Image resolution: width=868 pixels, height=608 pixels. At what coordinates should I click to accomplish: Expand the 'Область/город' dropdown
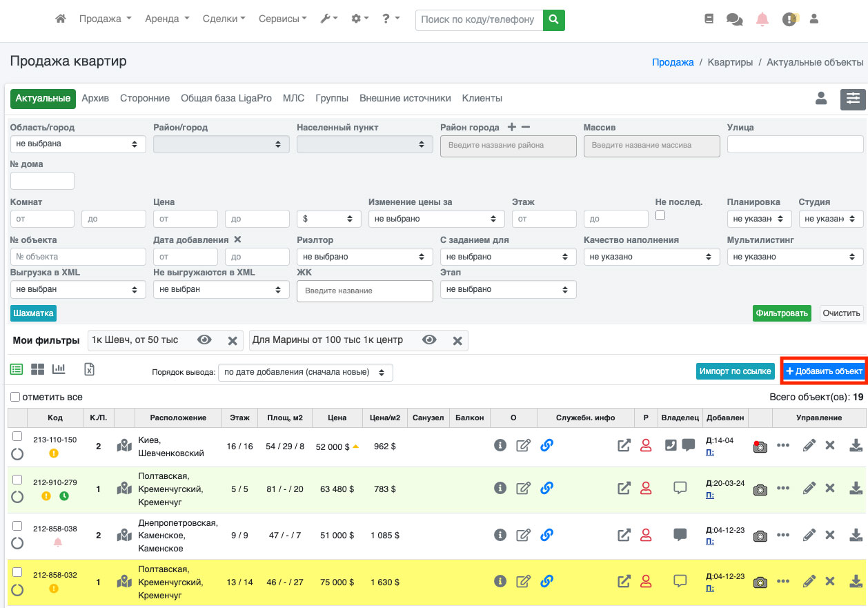pos(78,144)
